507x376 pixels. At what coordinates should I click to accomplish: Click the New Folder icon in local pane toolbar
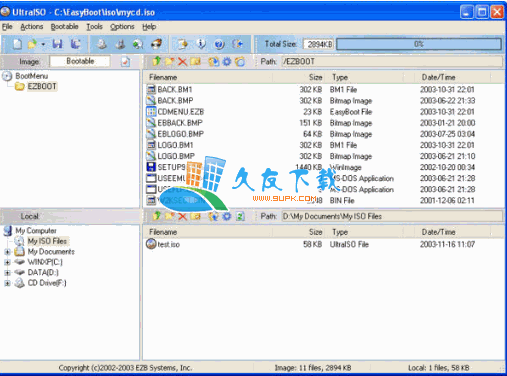170,216
